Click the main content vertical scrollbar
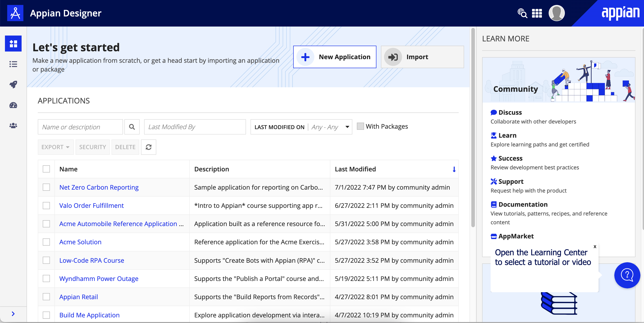644x323 pixels. (x=473, y=128)
